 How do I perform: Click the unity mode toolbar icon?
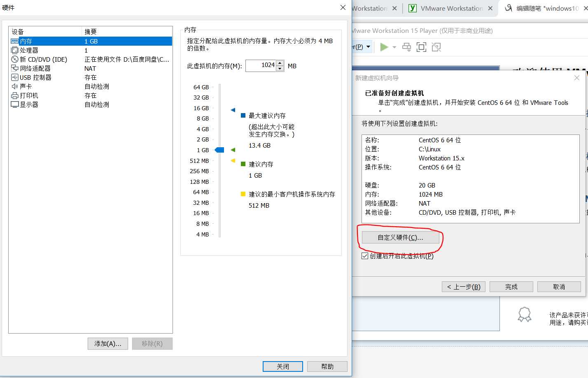(x=436, y=47)
